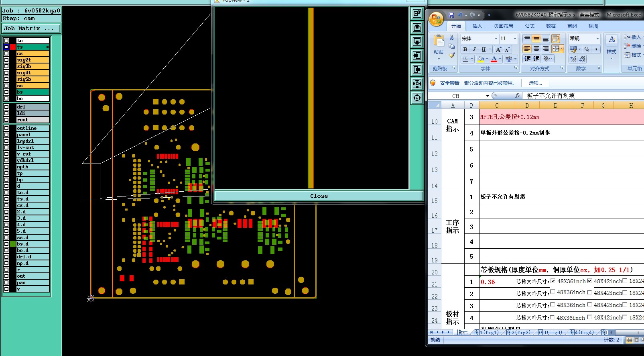Click the pan down arrow in popview toolbar
Image resolution: width=644 pixels, height=356 pixels.
[x=417, y=42]
